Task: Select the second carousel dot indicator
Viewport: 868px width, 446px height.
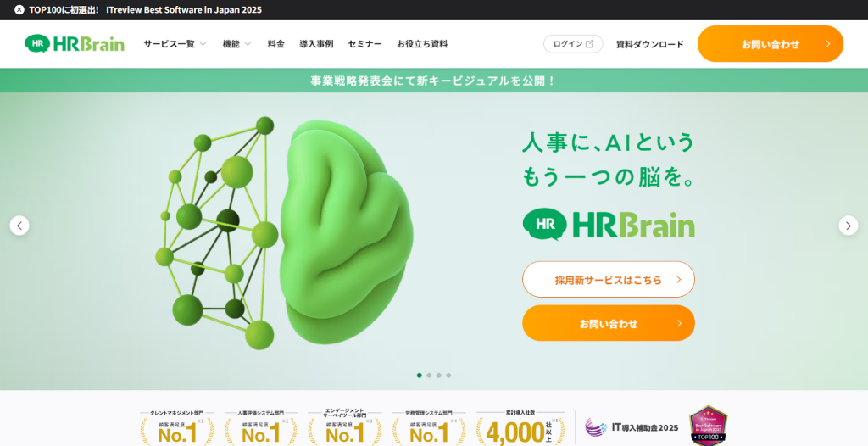Action: click(429, 375)
